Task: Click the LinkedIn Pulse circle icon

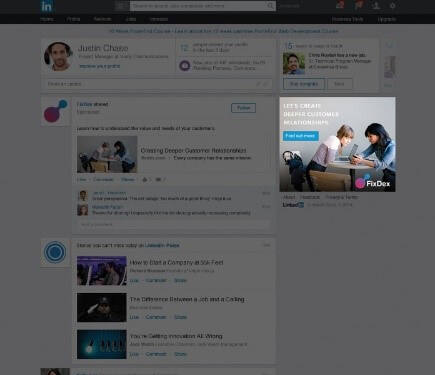Action: pyautogui.click(x=55, y=252)
